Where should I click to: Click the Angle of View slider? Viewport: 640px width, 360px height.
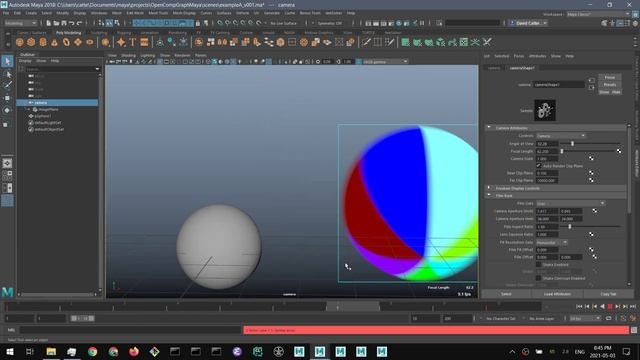click(x=590, y=144)
